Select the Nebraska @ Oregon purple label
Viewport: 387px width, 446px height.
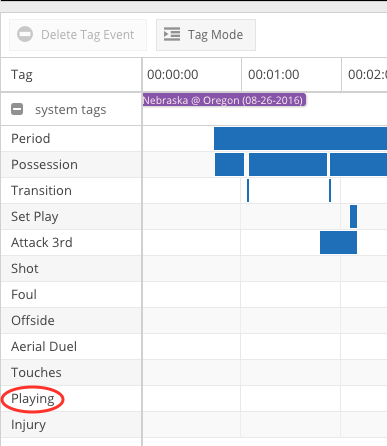(x=224, y=100)
